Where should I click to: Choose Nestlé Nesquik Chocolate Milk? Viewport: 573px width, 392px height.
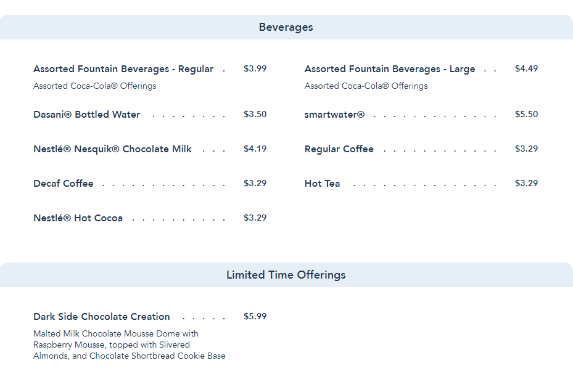pyautogui.click(x=112, y=149)
